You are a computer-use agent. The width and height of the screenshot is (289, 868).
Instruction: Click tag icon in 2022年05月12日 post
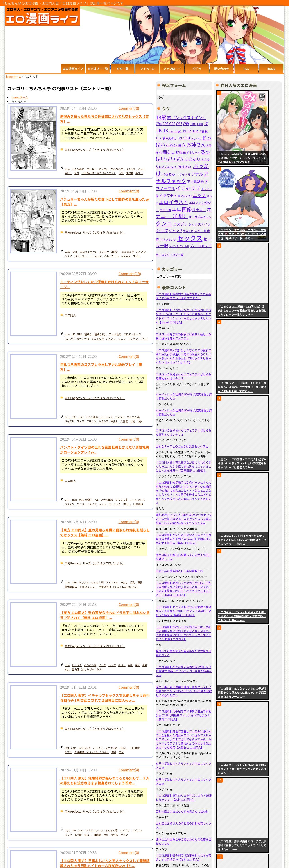coord(62,416)
